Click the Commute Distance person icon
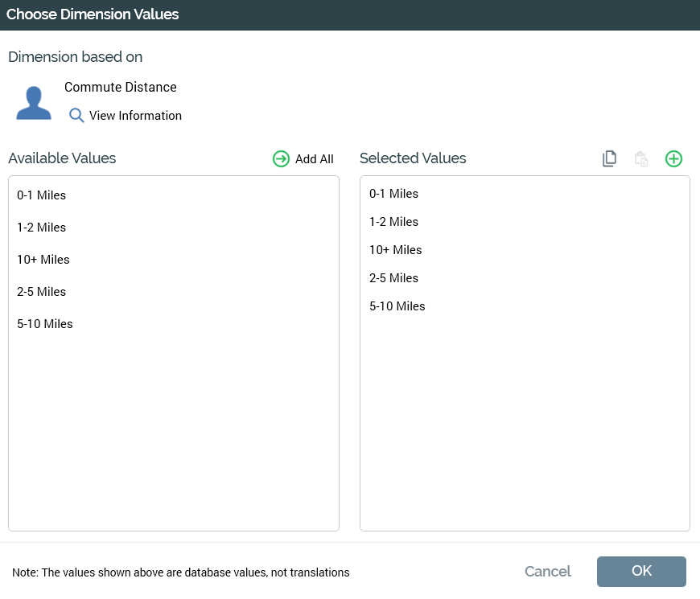The width and height of the screenshot is (700, 599). (34, 103)
